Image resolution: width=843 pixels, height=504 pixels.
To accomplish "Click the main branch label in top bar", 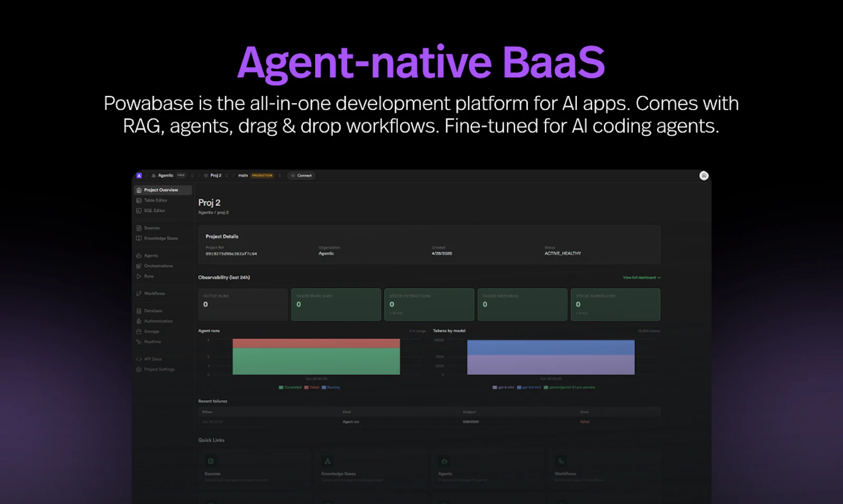I will [x=243, y=176].
